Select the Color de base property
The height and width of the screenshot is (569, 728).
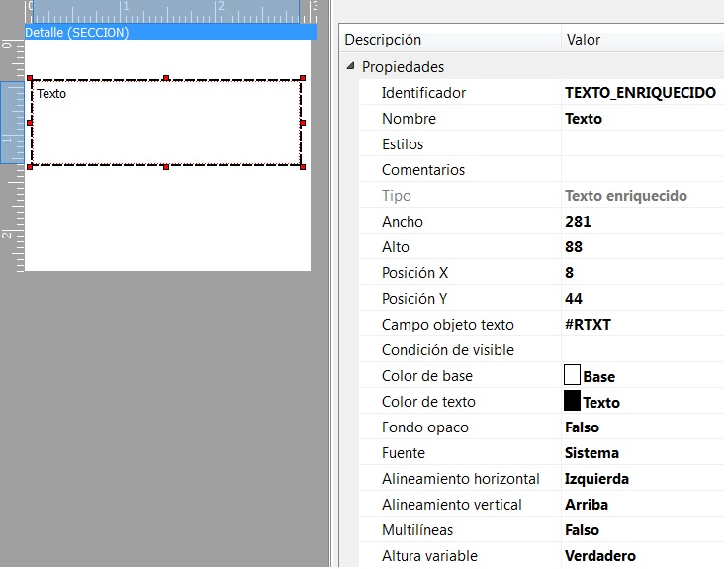541,375
